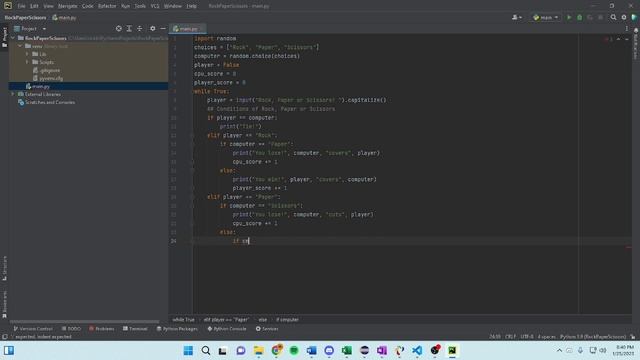Open Search Everywhere magnifier icon in toolbar
The height and width of the screenshot is (360, 640).
pyautogui.click(x=613, y=18)
